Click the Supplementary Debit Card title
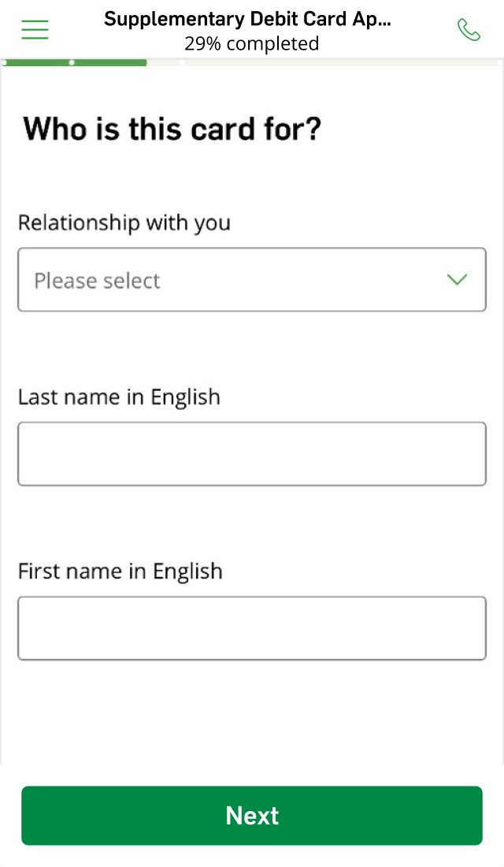Screen dimensions: 504x867 coord(247,20)
